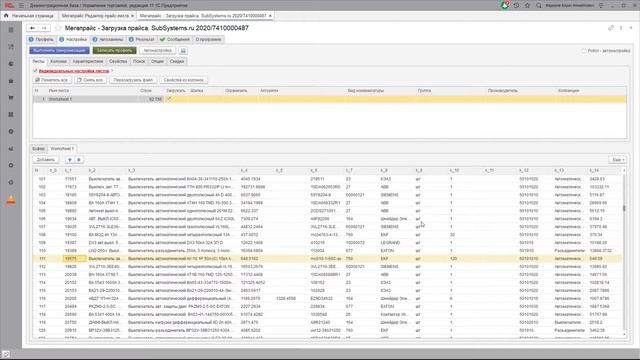Open the Колонки settings tab
Screen dimensions: 640x360
coord(58,61)
